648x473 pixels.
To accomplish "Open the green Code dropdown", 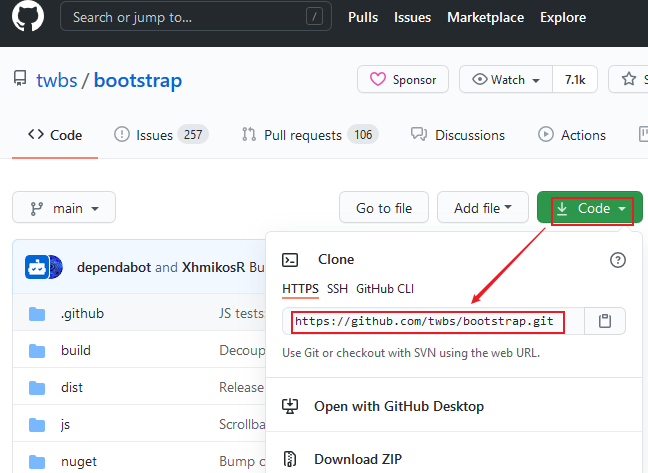I will (x=590, y=207).
